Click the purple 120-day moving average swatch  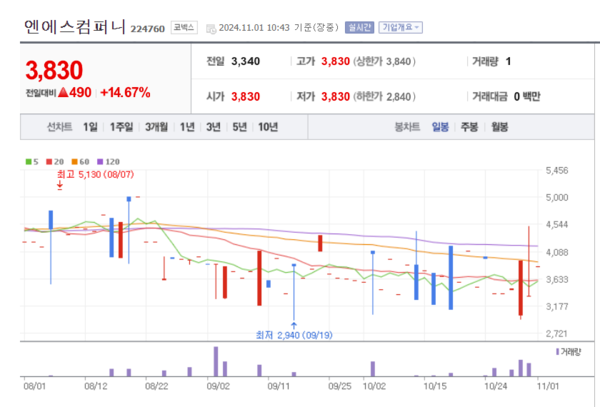pos(100,162)
